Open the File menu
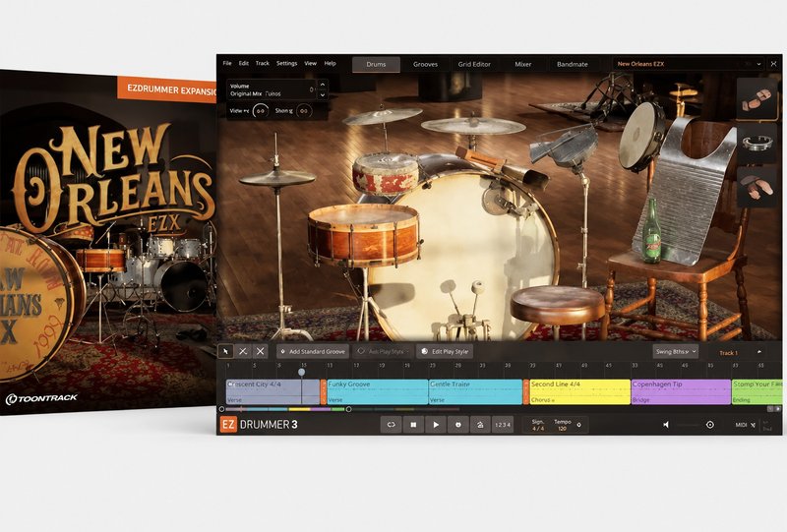 [x=227, y=63]
